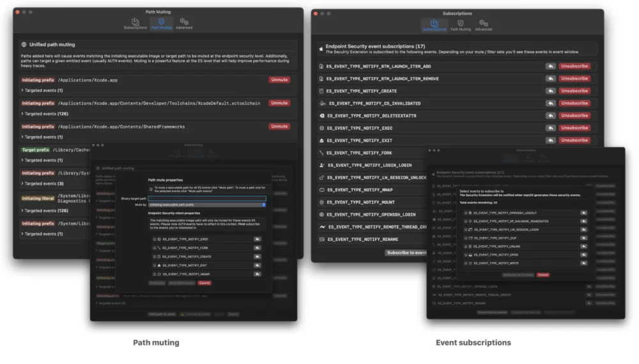Viewport: 639px width, 364px height.
Task: Unsubscribe from NOTIFY_EXEC event
Action: (x=574, y=128)
